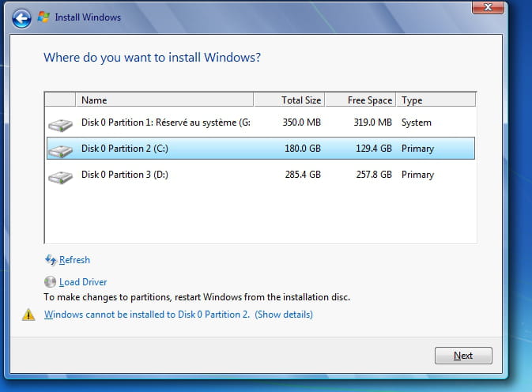The width and height of the screenshot is (532, 392).
Task: Click the Next button
Action: [x=463, y=356]
